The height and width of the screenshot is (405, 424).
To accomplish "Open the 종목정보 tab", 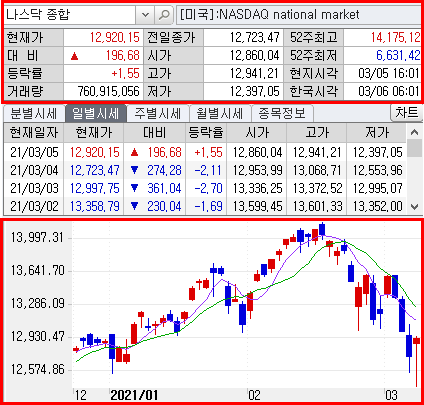I will [x=282, y=113].
